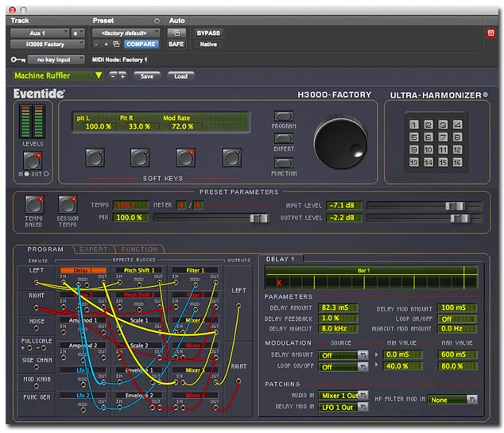Select the Pitch Shift 1 effect block

click(139, 270)
